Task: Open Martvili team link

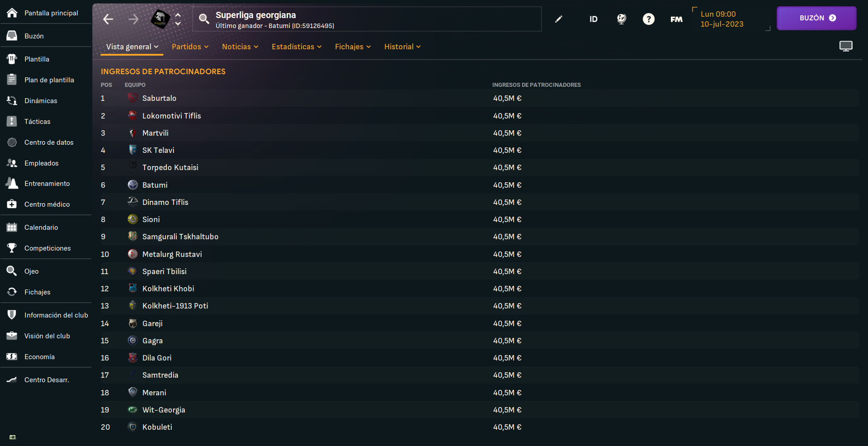Action: coord(156,133)
